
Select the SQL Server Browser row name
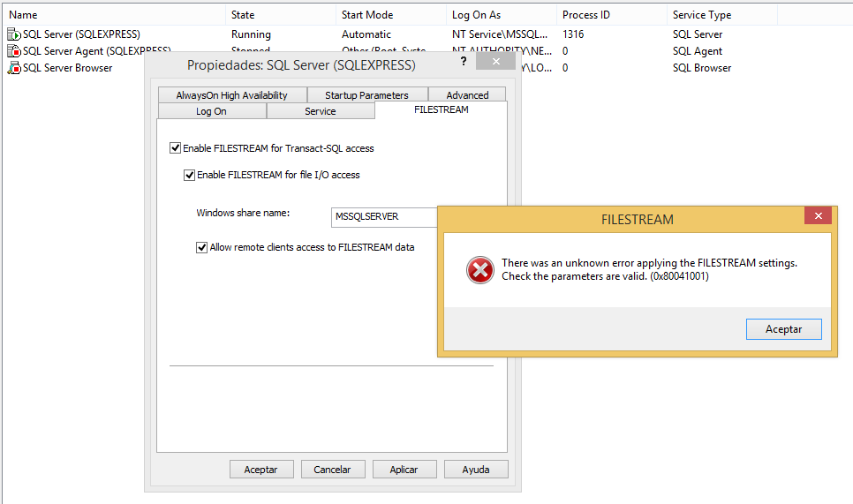pyautogui.click(x=67, y=68)
